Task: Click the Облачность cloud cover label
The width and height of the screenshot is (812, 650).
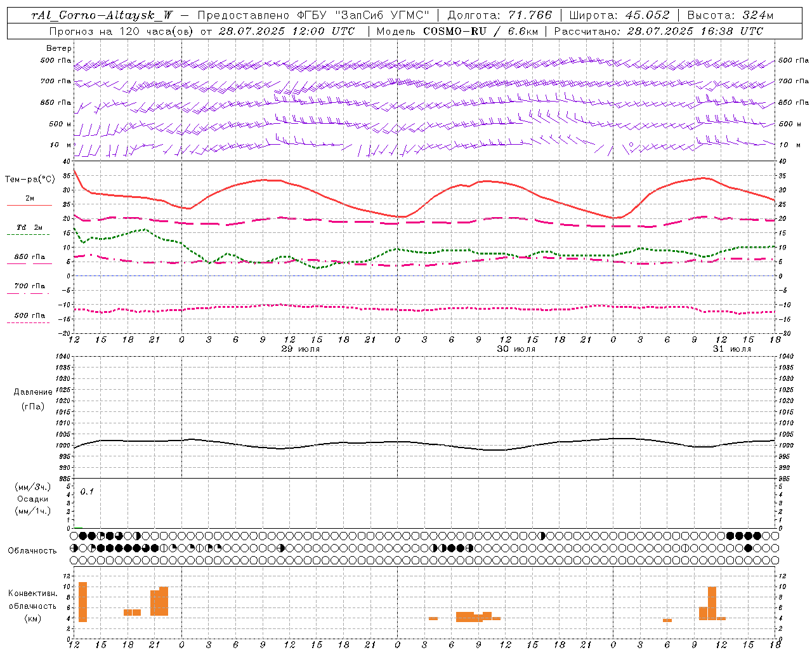Action: click(x=32, y=550)
